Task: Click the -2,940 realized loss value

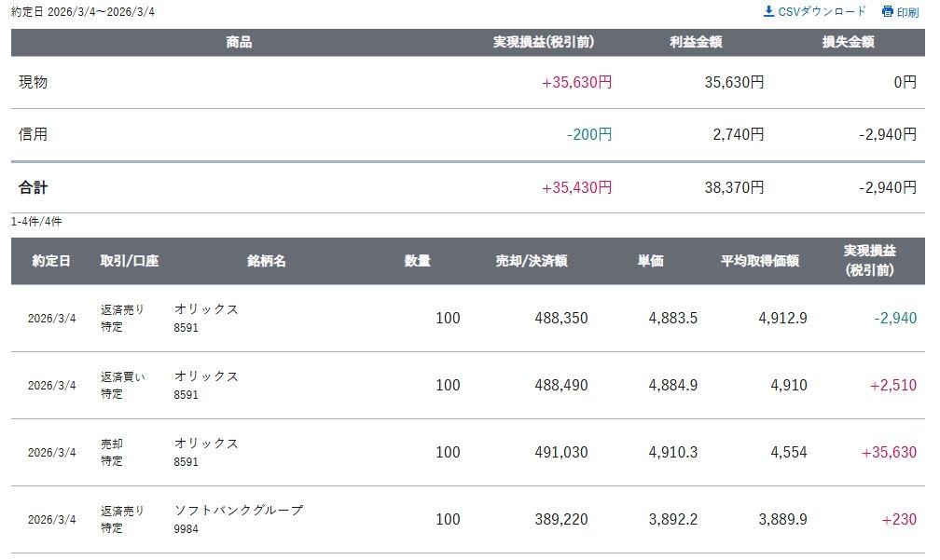Action: [x=895, y=318]
